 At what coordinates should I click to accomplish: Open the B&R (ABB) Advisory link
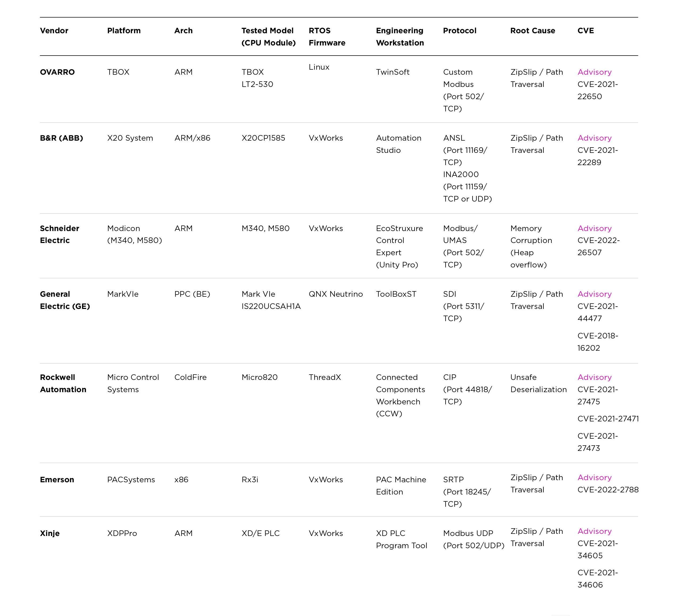tap(594, 138)
